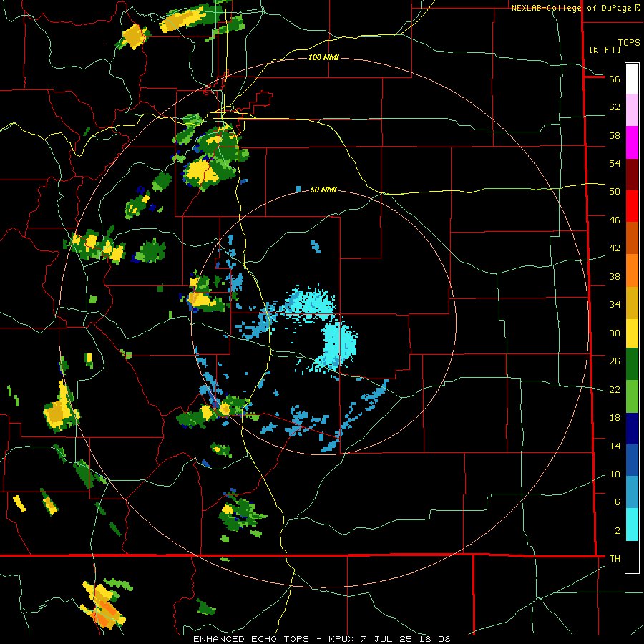Select the '6' legend tick label
The image size is (644, 644).
pyautogui.click(x=618, y=502)
